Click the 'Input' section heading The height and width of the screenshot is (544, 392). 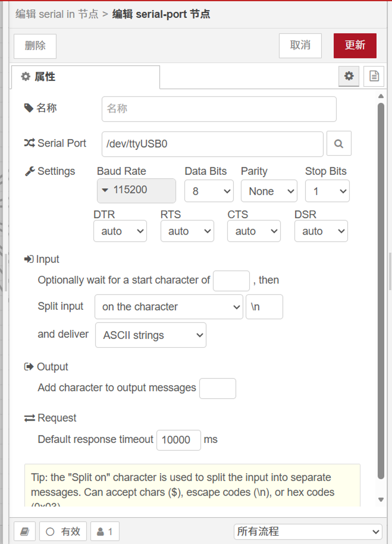42,259
